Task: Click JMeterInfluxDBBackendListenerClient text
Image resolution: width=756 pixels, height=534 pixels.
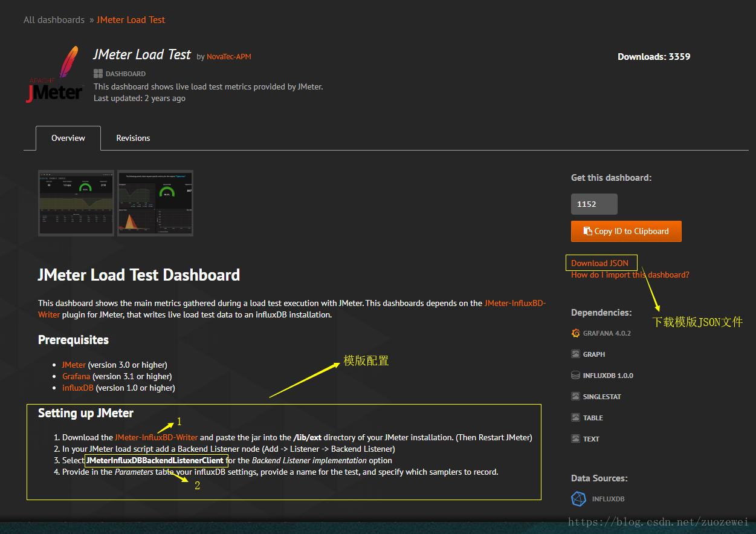Action: click(x=155, y=460)
